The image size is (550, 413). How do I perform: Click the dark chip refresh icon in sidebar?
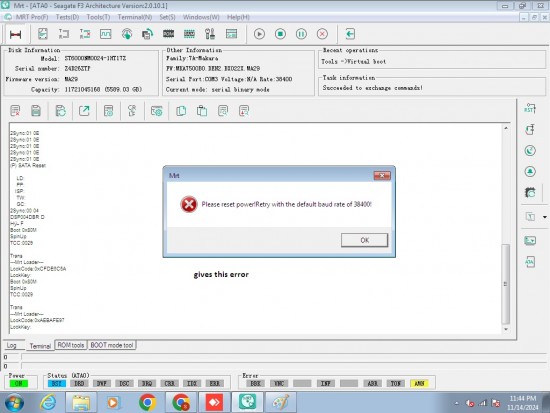530,192
